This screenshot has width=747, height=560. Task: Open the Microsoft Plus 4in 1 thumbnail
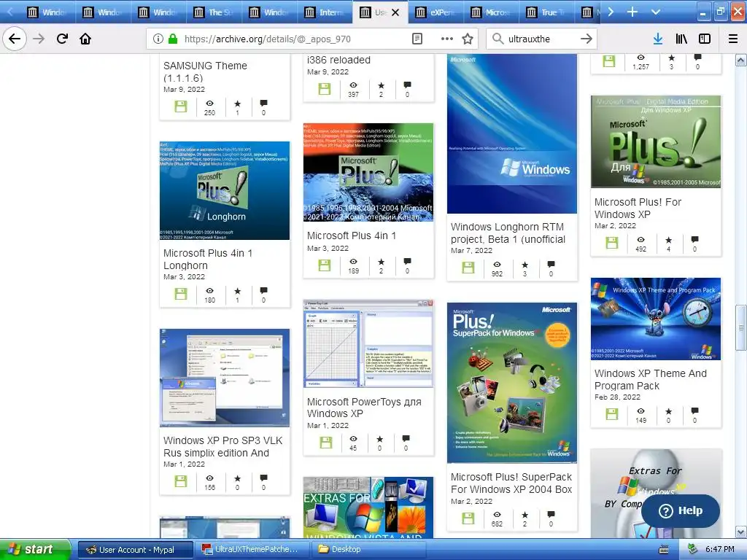point(368,172)
